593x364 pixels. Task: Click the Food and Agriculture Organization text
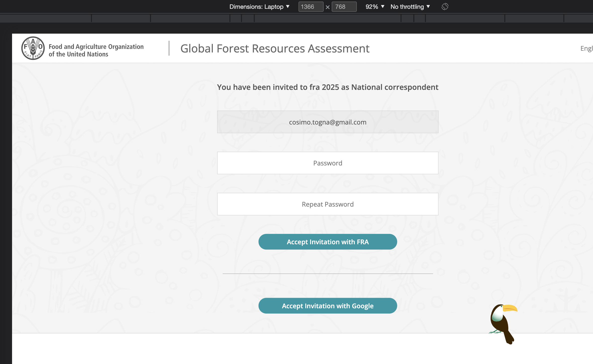pos(96,50)
